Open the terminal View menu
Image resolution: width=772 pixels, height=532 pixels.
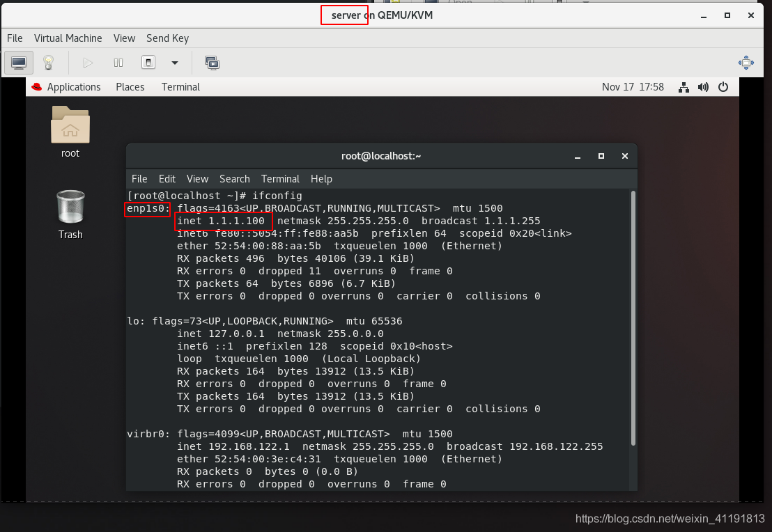197,179
